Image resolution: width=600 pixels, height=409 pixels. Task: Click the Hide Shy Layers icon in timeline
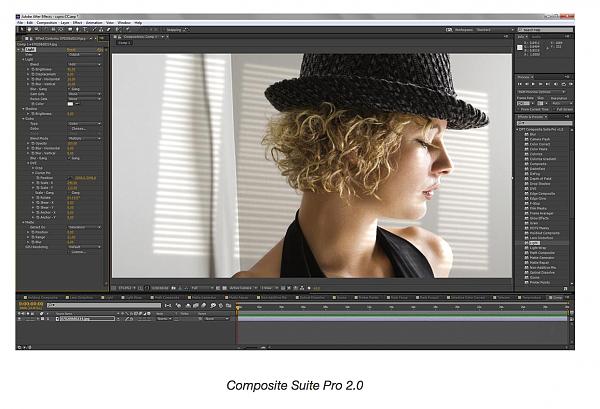188,305
